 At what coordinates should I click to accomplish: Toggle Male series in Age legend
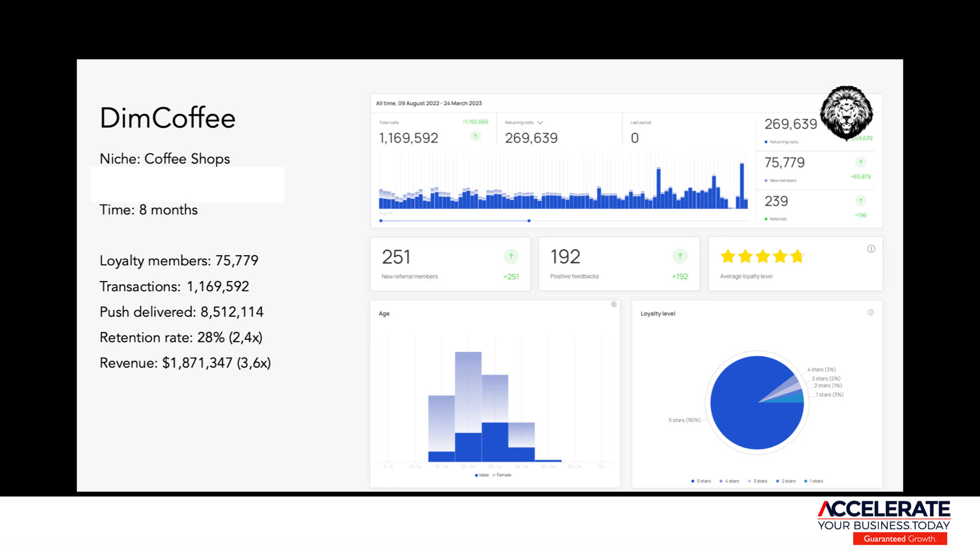point(481,475)
